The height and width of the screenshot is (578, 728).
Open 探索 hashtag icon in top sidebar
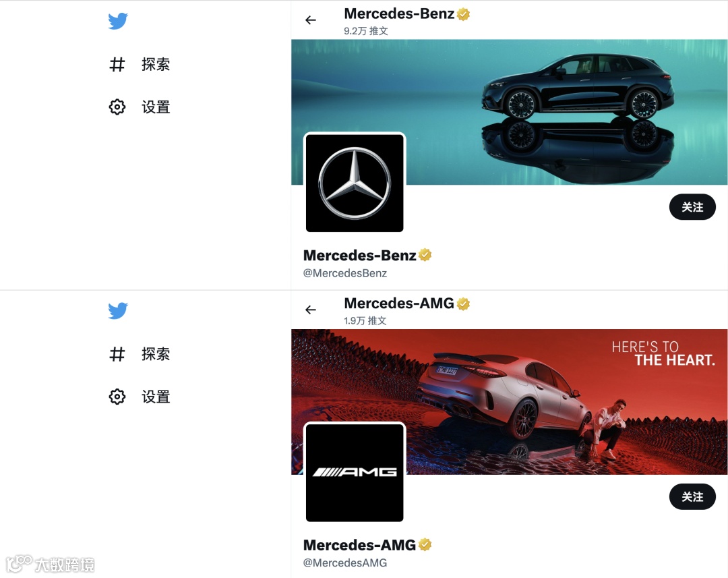(117, 64)
